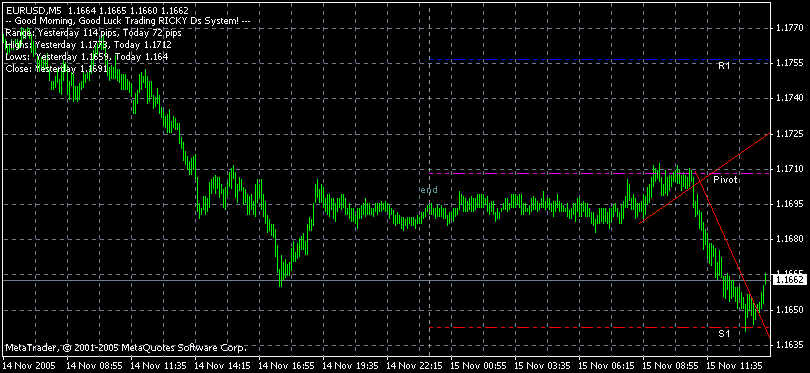This screenshot has width=810, height=373.
Task: Click the 'Lows: Yesterday' info line
Action: coord(86,56)
